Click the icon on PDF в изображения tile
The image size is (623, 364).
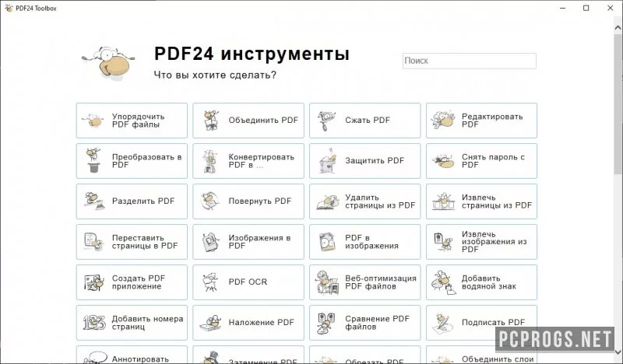[327, 242]
